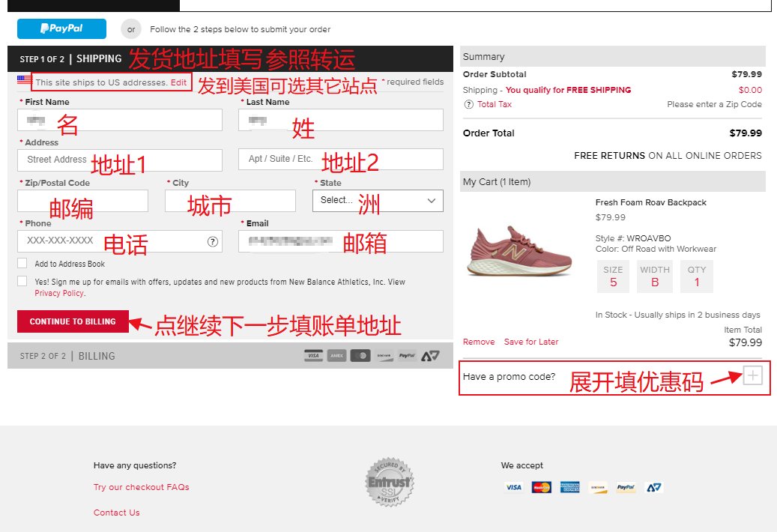Open Try our checkout FAQs

tap(141, 488)
